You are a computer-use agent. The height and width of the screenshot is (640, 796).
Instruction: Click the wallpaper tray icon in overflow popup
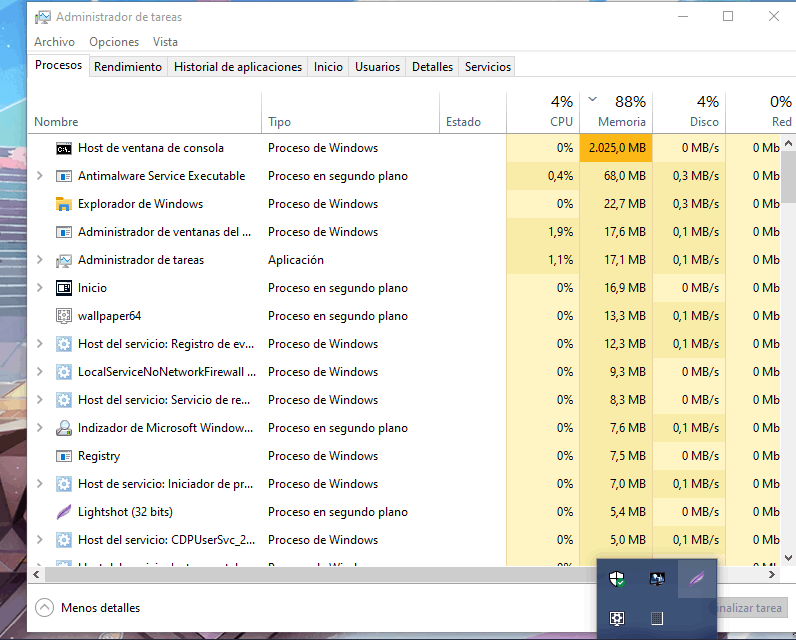(617, 618)
